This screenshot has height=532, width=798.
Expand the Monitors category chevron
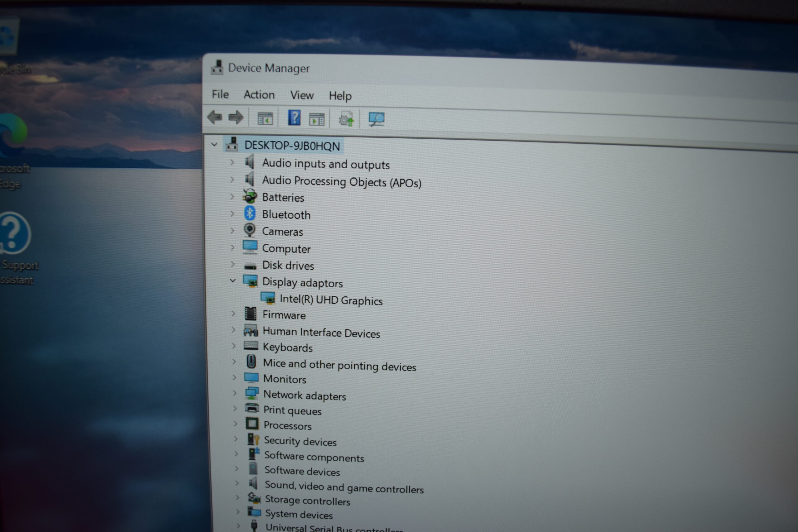(234, 377)
